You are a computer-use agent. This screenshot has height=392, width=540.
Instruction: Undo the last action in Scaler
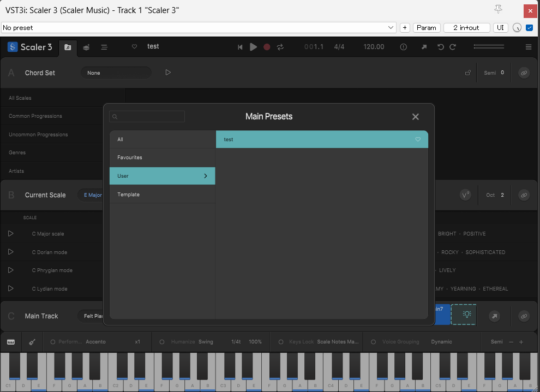(x=441, y=47)
